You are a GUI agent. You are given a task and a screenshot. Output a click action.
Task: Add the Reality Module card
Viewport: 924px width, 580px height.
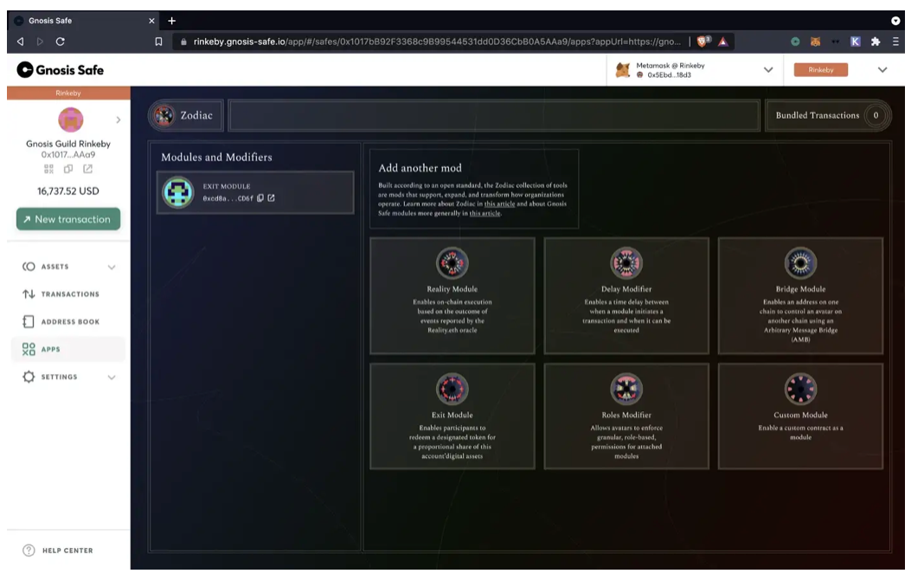452,295
